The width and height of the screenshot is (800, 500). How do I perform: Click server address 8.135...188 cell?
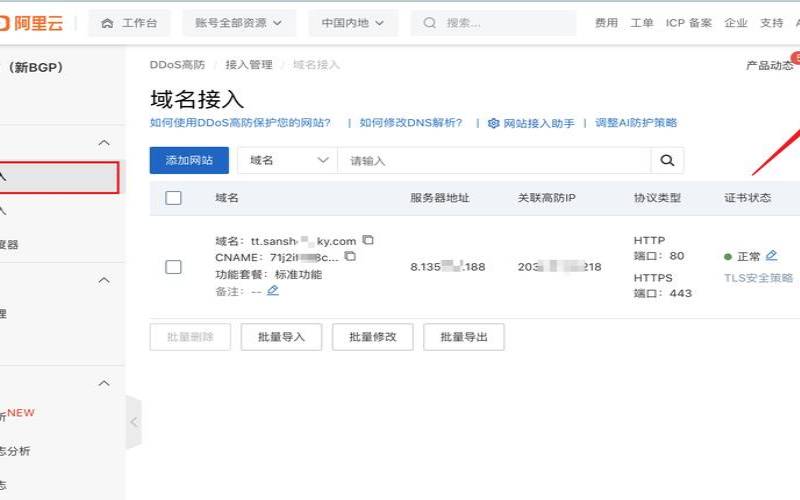447,266
